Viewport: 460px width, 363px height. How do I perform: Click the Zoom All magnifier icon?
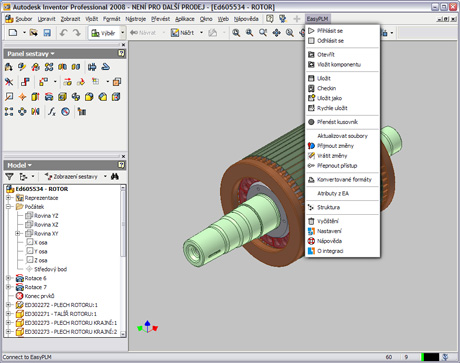pos(236,33)
